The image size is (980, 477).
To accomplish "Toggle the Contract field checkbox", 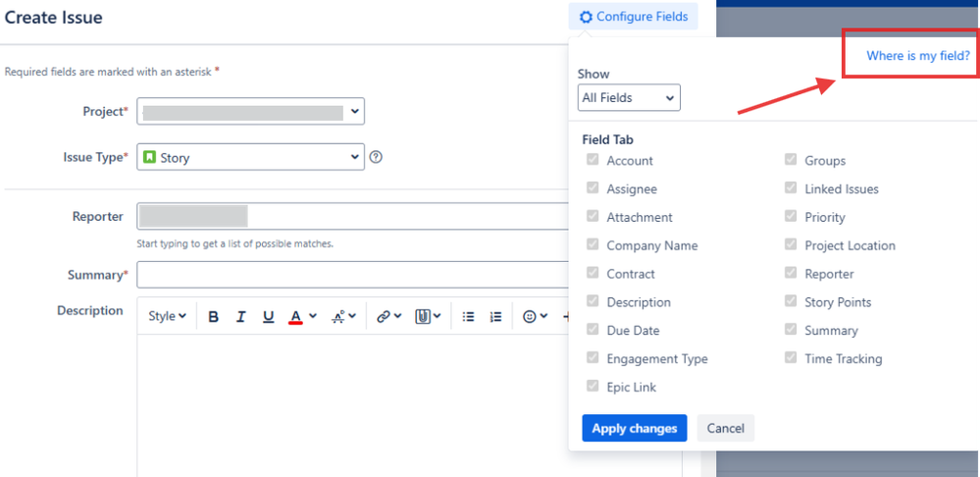I will point(593,273).
